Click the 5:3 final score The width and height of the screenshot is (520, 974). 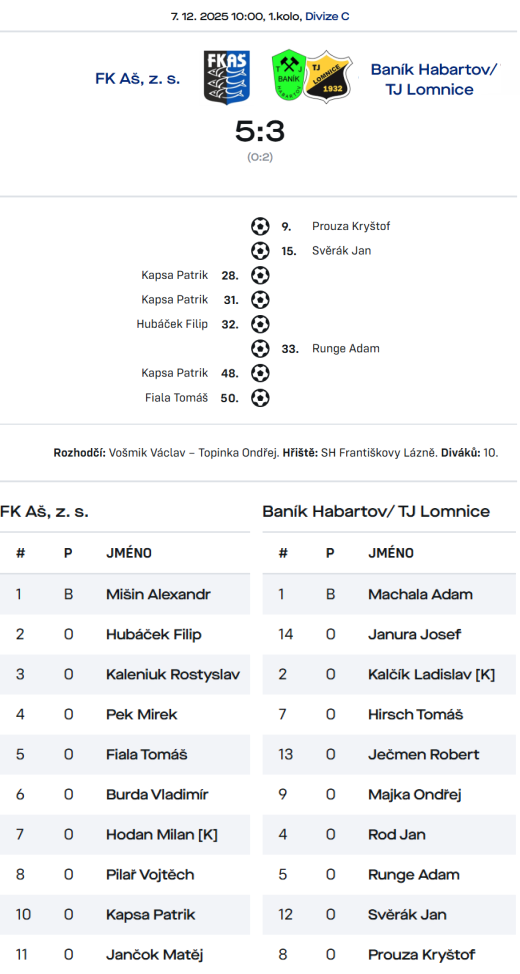(x=260, y=132)
